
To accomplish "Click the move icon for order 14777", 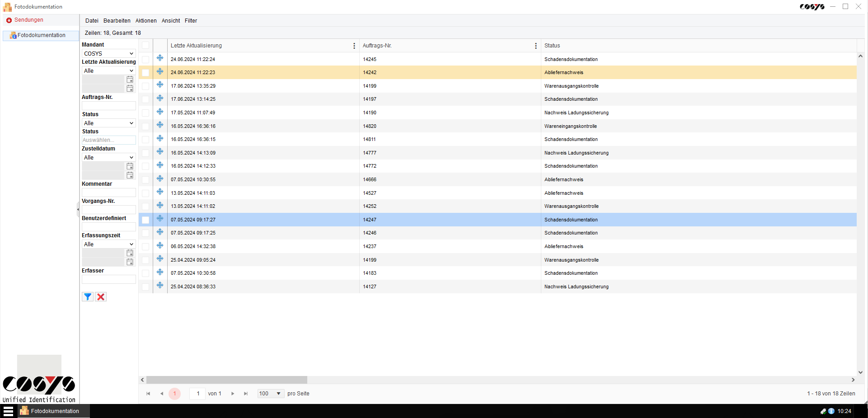I will pyautogui.click(x=160, y=151).
